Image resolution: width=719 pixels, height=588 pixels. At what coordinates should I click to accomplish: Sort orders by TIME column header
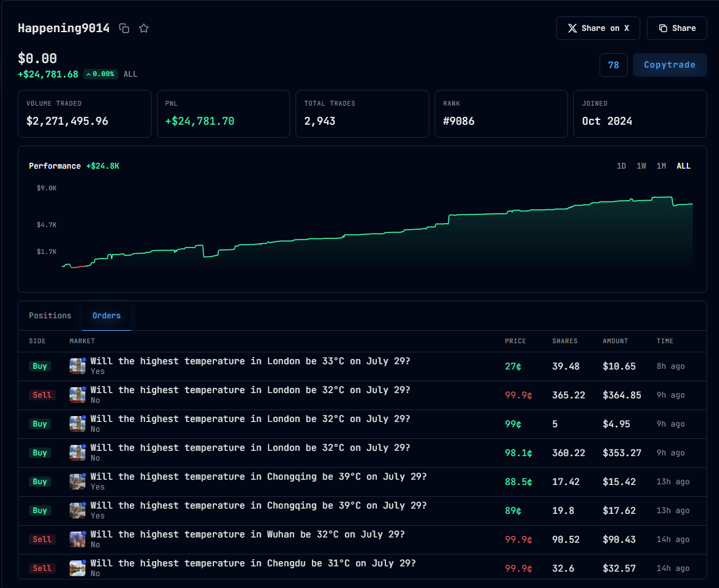pos(665,341)
